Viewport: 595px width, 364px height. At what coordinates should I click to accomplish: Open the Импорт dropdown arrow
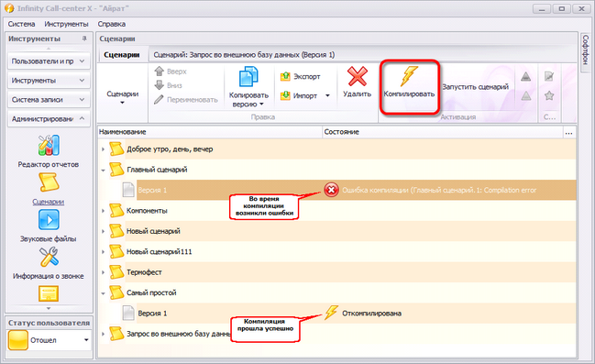click(x=327, y=95)
